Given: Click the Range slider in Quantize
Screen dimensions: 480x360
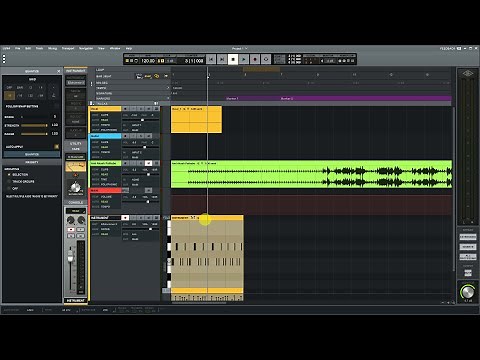Looking at the screenshot, I should point(34,134).
